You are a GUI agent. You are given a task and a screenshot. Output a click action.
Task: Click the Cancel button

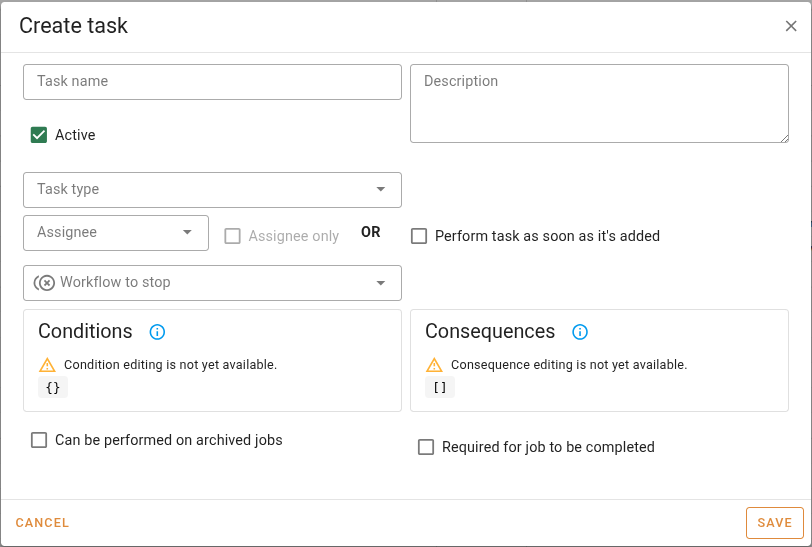(x=42, y=523)
